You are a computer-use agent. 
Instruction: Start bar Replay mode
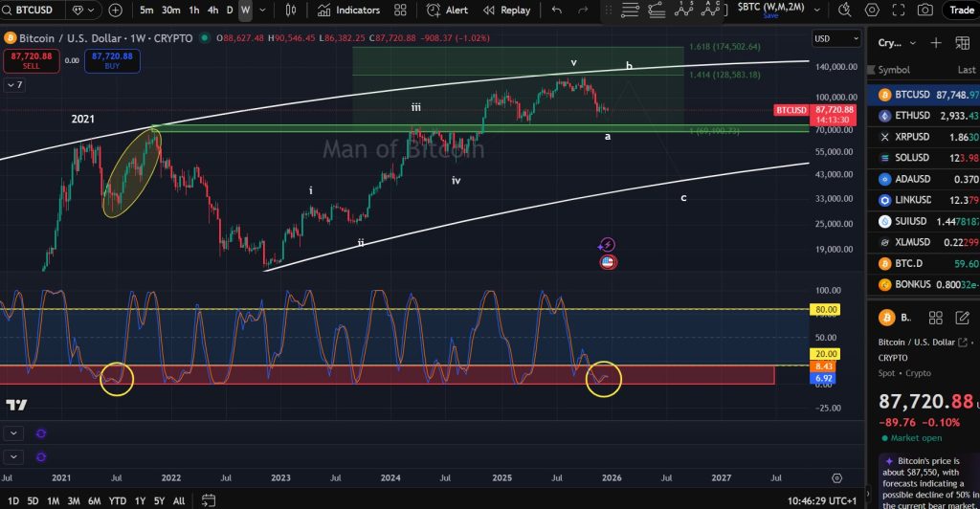507,11
